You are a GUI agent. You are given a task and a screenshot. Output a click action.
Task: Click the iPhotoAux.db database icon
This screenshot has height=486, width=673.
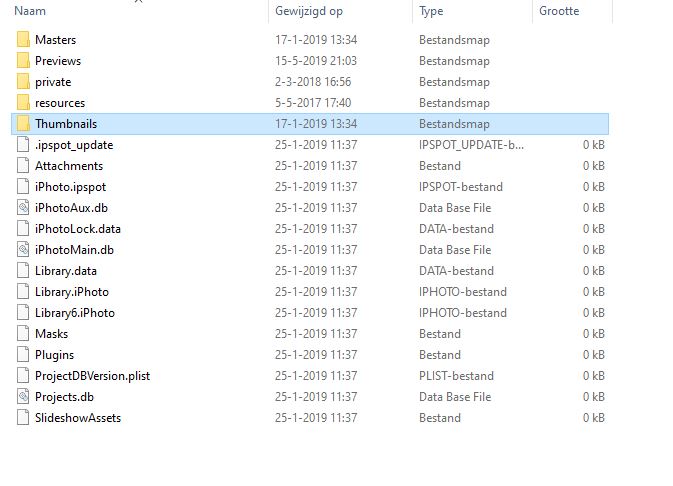[x=23, y=208]
